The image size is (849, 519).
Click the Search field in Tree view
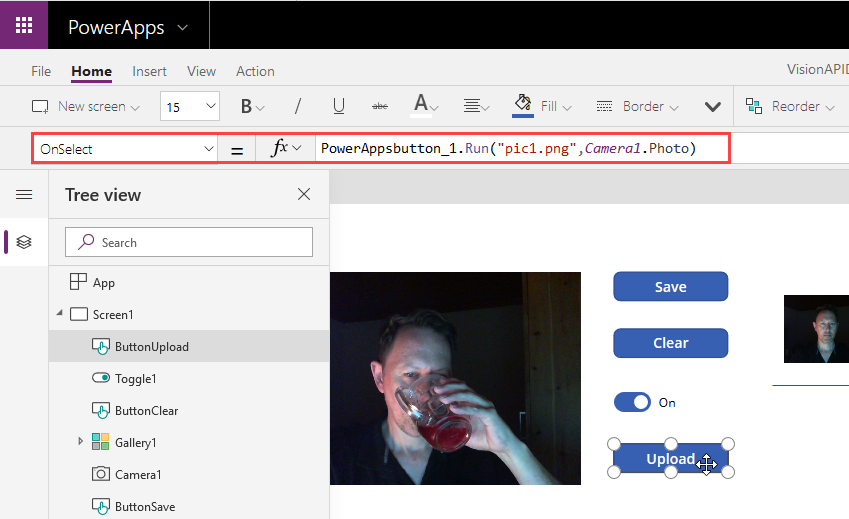pyautogui.click(x=189, y=242)
